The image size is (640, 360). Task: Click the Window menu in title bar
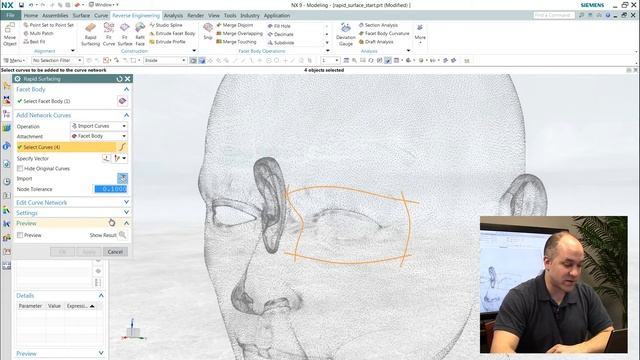[x=104, y=5]
